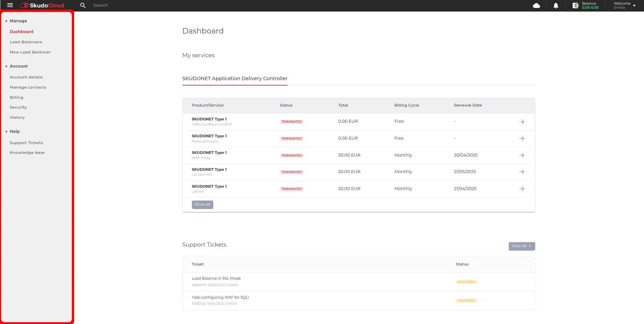Open the hamburger menu icon
Screen dimensions: 644x324
coord(10,5)
